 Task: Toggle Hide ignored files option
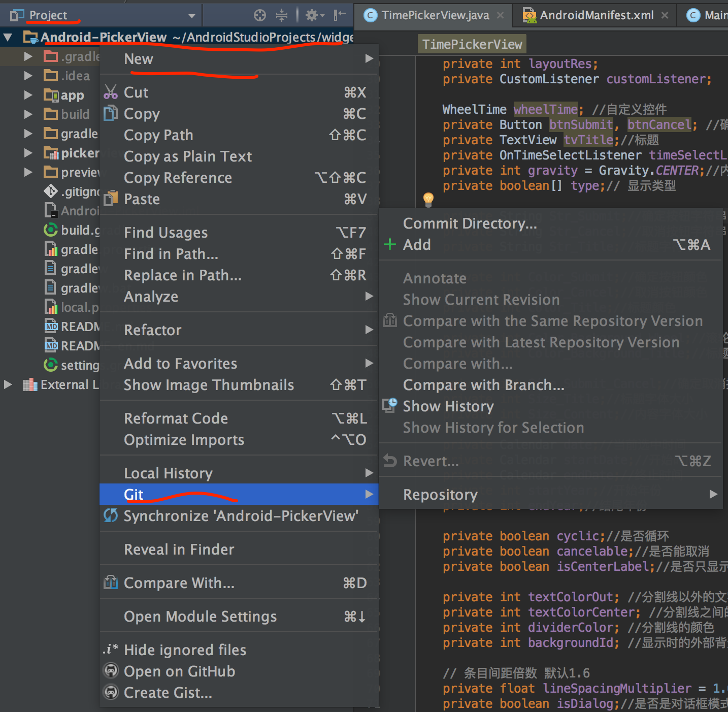185,650
